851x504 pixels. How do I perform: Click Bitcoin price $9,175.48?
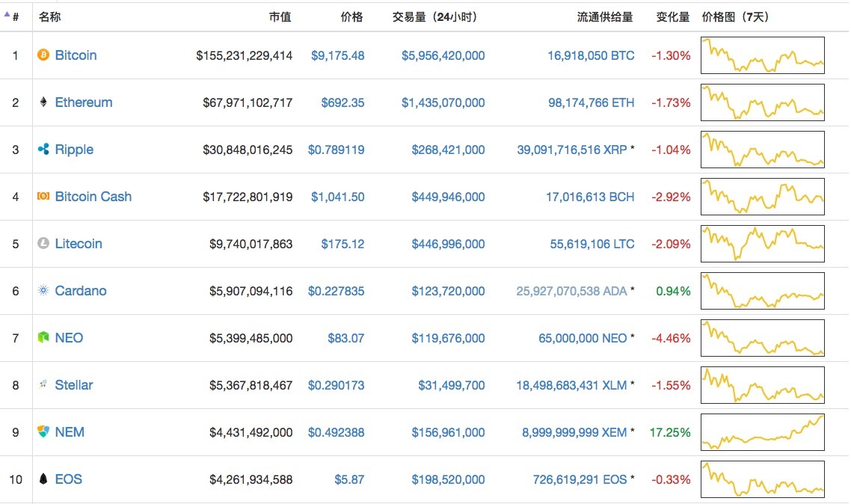[337, 56]
